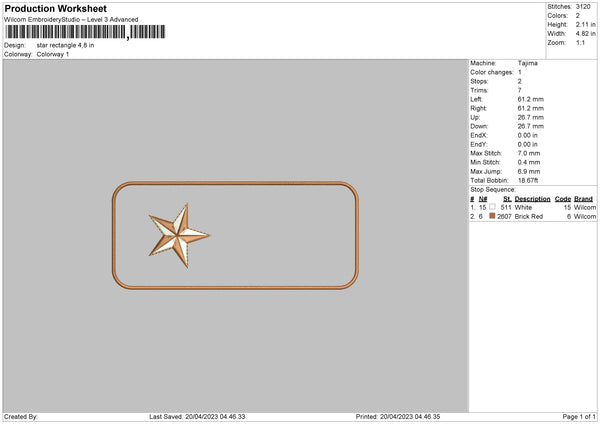Click the Page 1 of 1 indicator
600x424 pixels.
coord(579,417)
